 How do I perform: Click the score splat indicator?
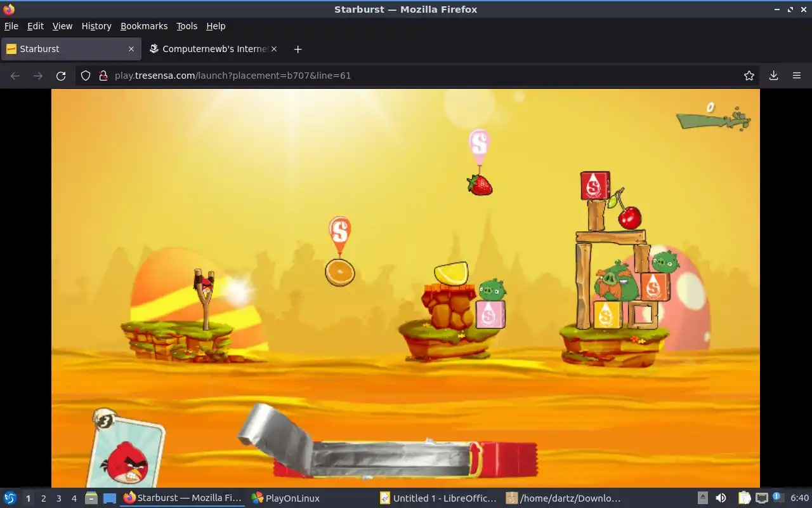(713, 117)
